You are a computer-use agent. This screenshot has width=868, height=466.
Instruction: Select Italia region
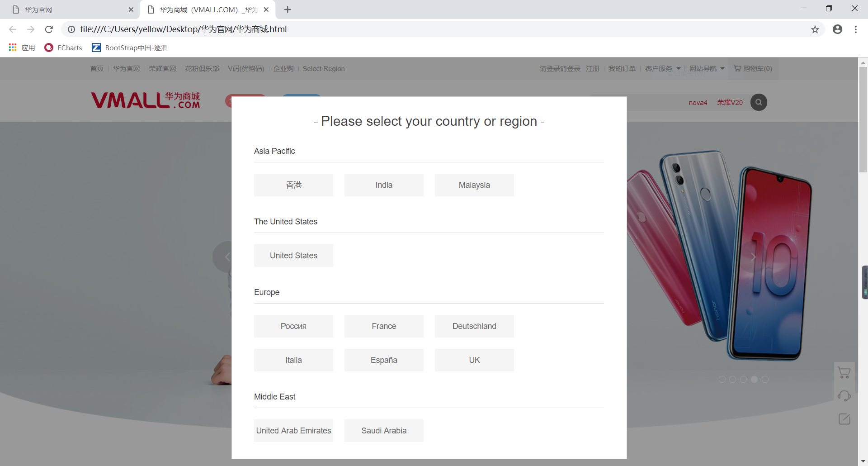(293, 360)
